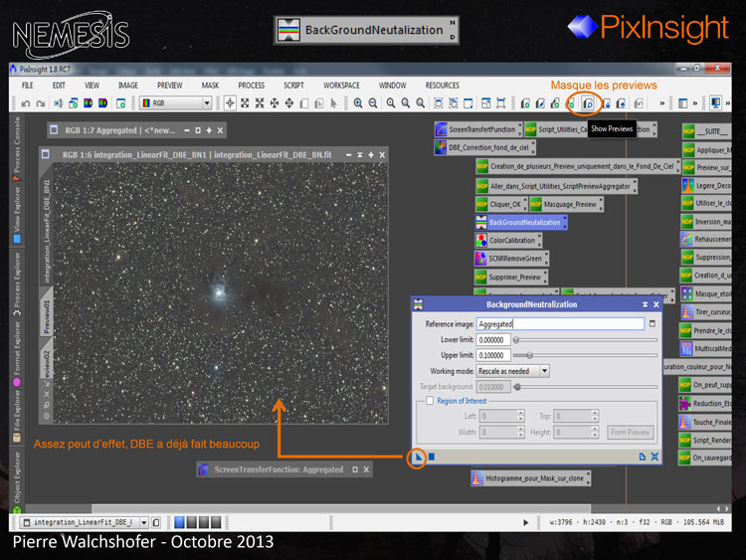This screenshot has width=746, height=560.
Task: Decrease the Width value with down stepper
Action: [x=520, y=435]
